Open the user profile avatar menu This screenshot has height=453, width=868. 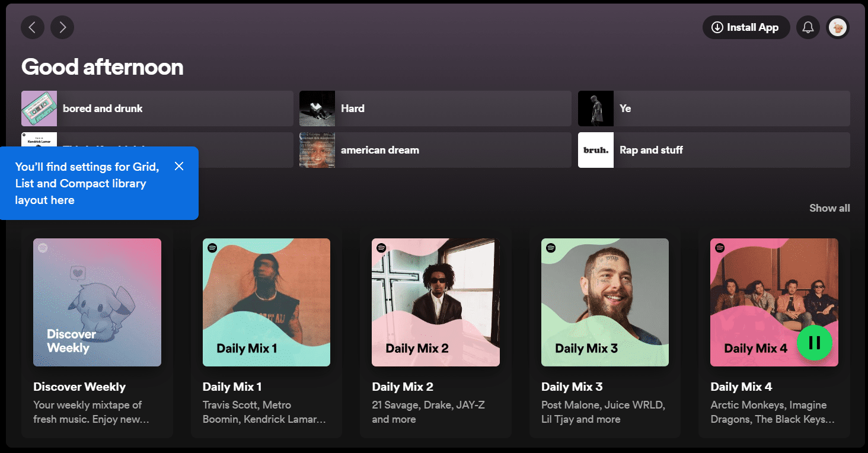pos(837,27)
